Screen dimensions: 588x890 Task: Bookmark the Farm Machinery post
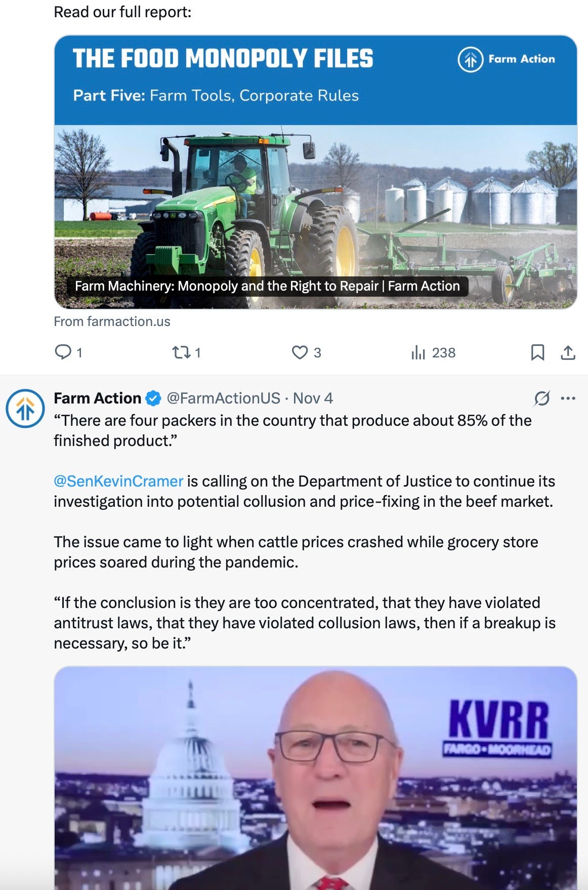click(x=537, y=352)
